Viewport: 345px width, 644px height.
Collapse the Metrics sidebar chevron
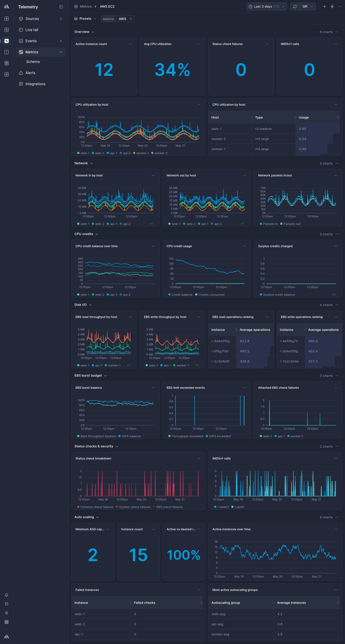pyautogui.click(x=61, y=52)
